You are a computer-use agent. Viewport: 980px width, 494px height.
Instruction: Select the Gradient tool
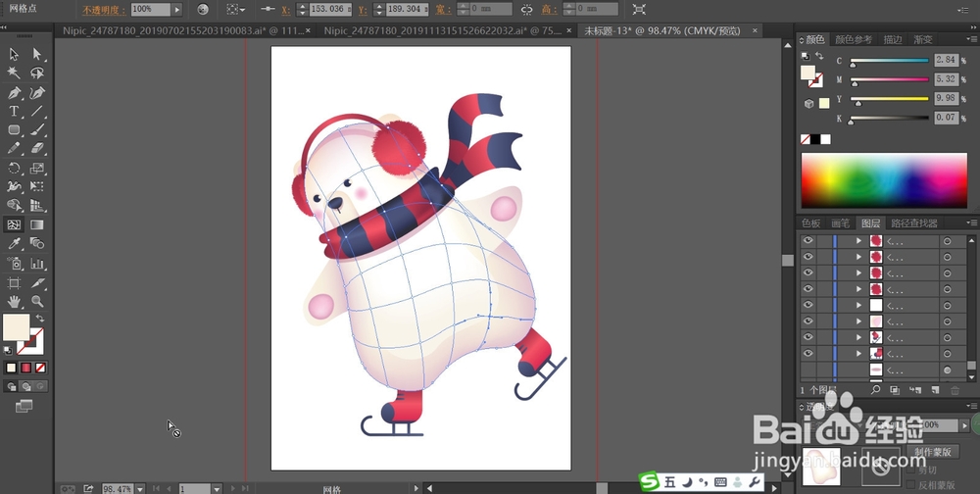click(37, 224)
